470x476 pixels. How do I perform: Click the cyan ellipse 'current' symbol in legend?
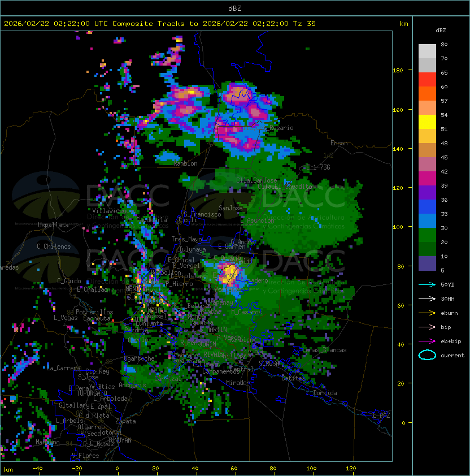427,355
